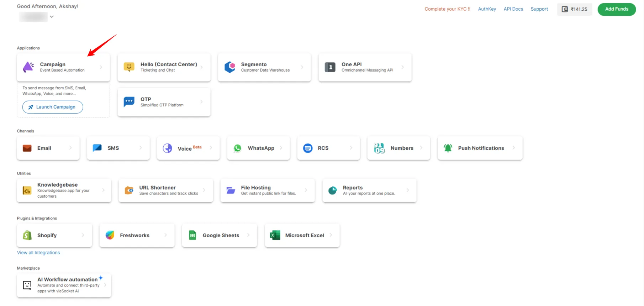
Task: Click the Microsoft Excel icon
Action: click(275, 235)
